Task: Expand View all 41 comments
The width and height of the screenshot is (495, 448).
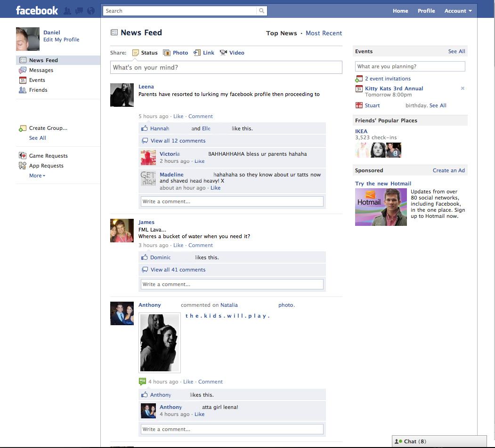Action: (x=178, y=270)
